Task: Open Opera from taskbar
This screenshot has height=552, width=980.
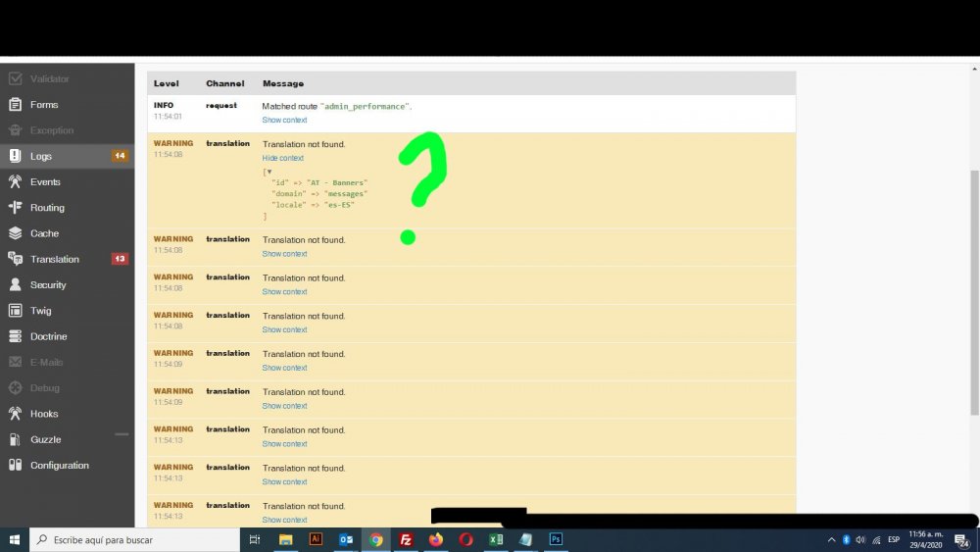Action: pos(465,539)
